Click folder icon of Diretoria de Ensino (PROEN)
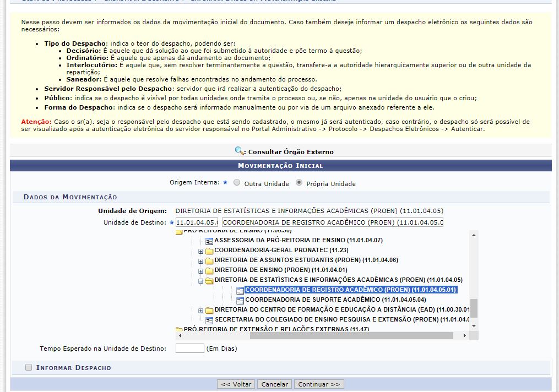Image resolution: width=559 pixels, height=392 pixels. pos(209,270)
